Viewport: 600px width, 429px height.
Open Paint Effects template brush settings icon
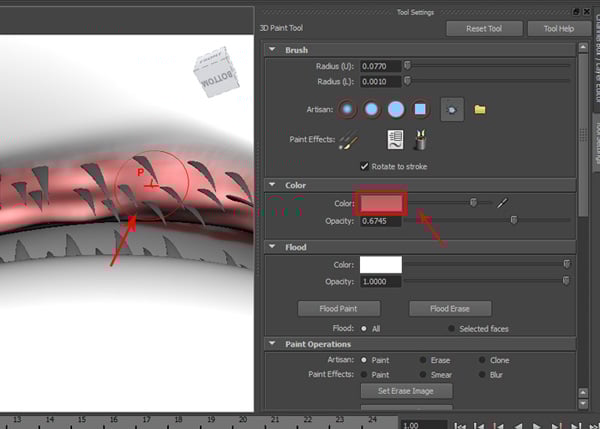click(395, 140)
